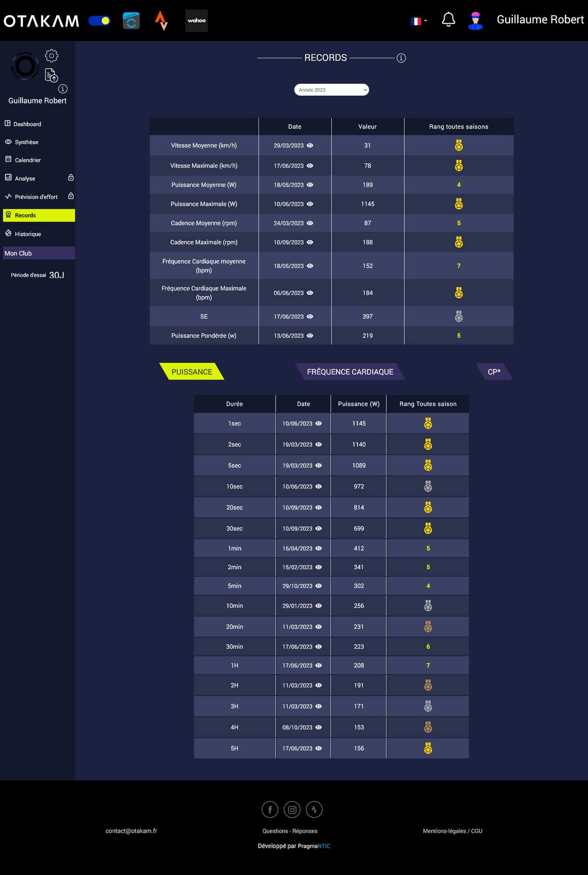Click the user avatar in header
This screenshot has height=875, width=588.
475,21
